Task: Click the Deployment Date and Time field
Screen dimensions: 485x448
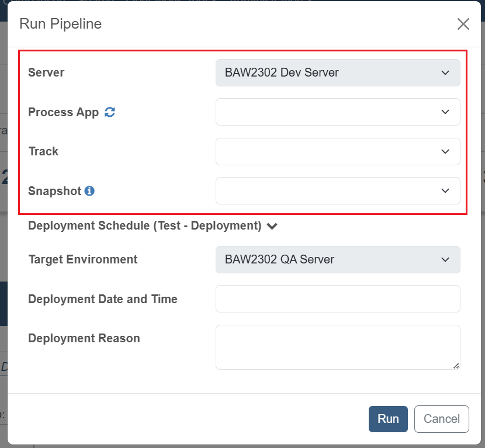Action: (338, 298)
